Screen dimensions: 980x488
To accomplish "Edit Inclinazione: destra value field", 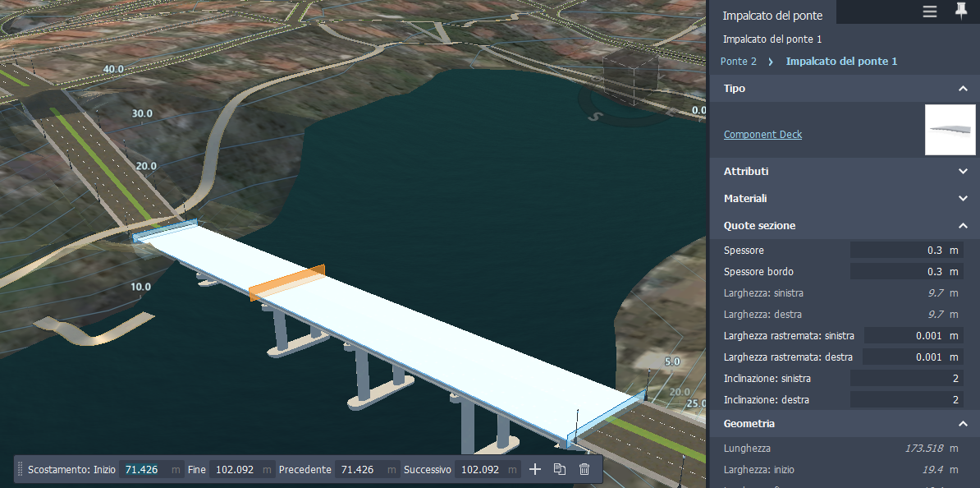I will (906, 400).
